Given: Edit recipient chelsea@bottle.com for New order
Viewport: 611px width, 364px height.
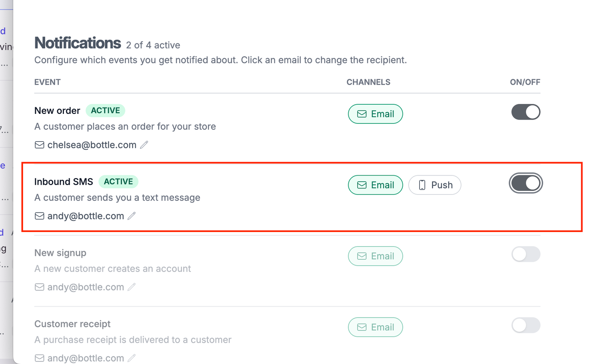Looking at the screenshot, I should 92,145.
